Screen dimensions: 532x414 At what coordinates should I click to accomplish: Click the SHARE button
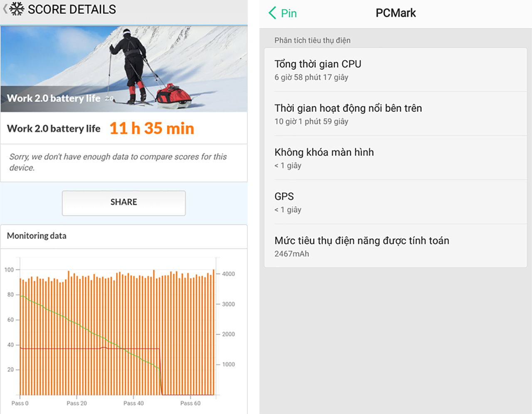124,203
